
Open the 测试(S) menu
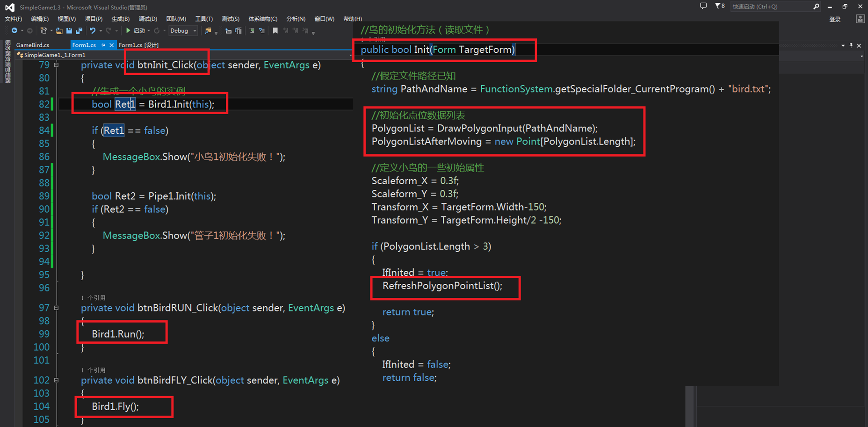pyautogui.click(x=231, y=19)
